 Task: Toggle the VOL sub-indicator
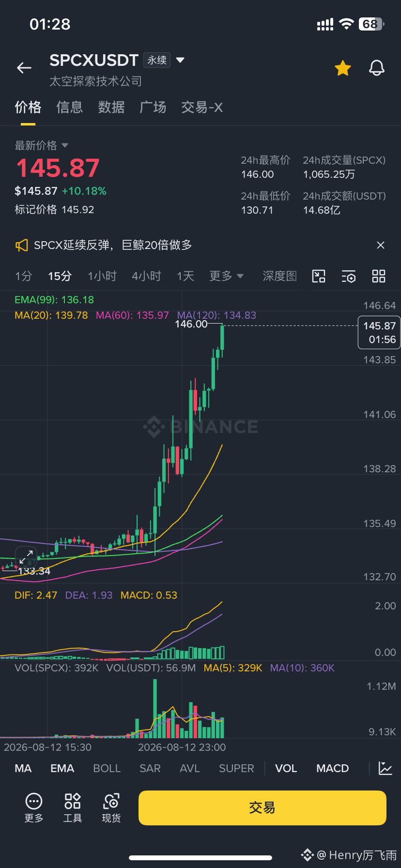(286, 768)
